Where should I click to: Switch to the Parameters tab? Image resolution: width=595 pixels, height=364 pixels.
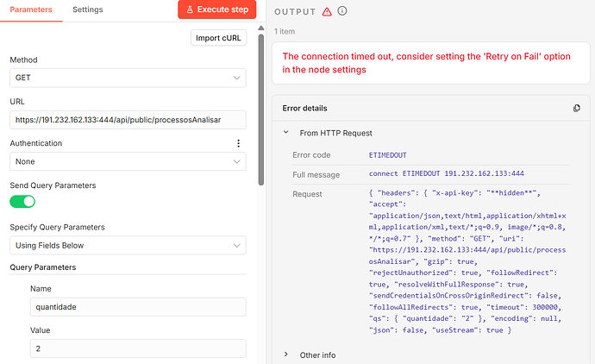[x=30, y=9]
